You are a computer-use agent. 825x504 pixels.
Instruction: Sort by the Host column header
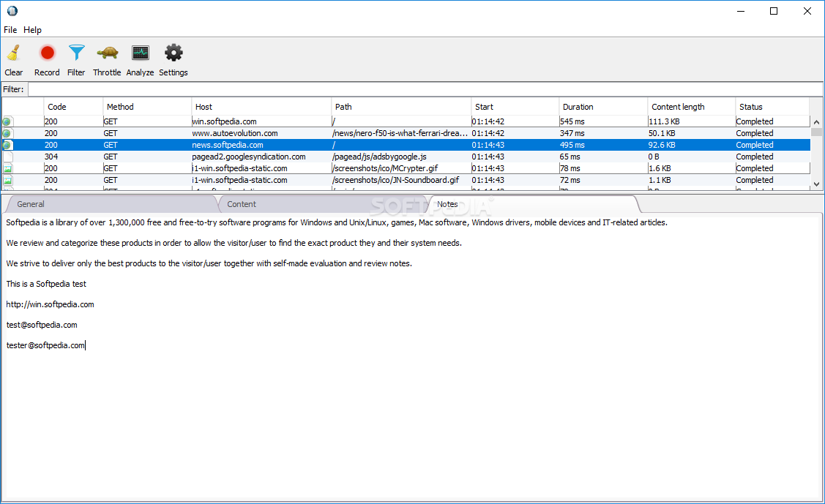[x=261, y=107]
